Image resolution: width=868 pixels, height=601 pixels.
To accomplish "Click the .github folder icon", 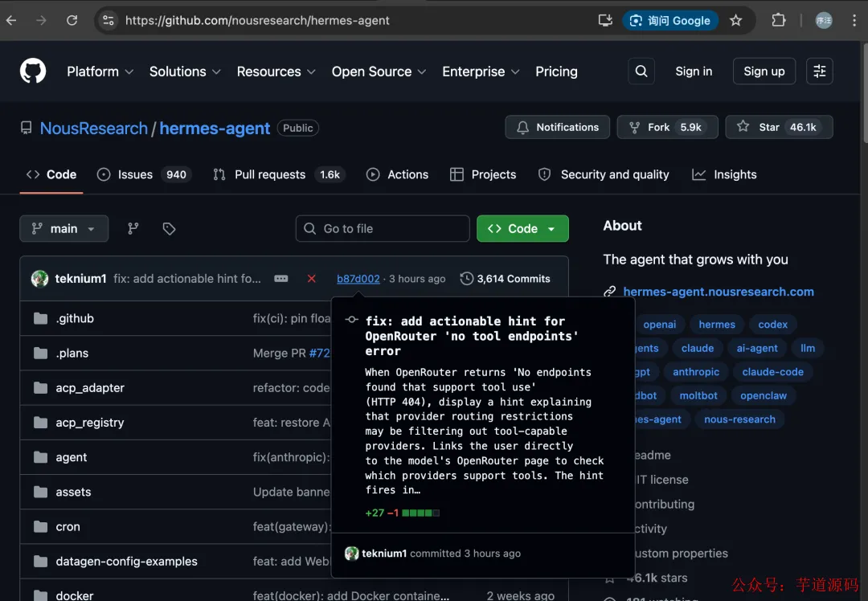I will click(40, 318).
